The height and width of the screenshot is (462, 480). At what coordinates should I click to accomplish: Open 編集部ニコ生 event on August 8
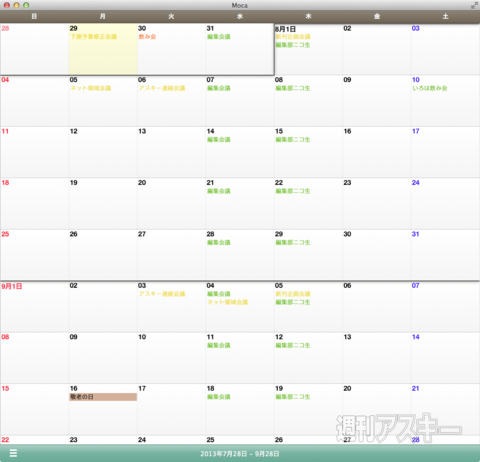click(x=293, y=88)
